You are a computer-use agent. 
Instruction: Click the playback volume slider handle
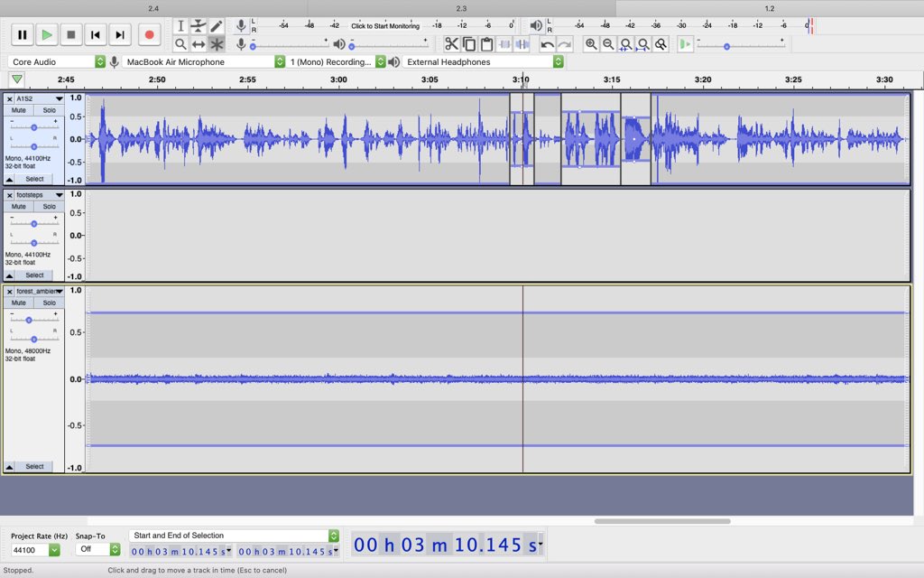(x=352, y=46)
